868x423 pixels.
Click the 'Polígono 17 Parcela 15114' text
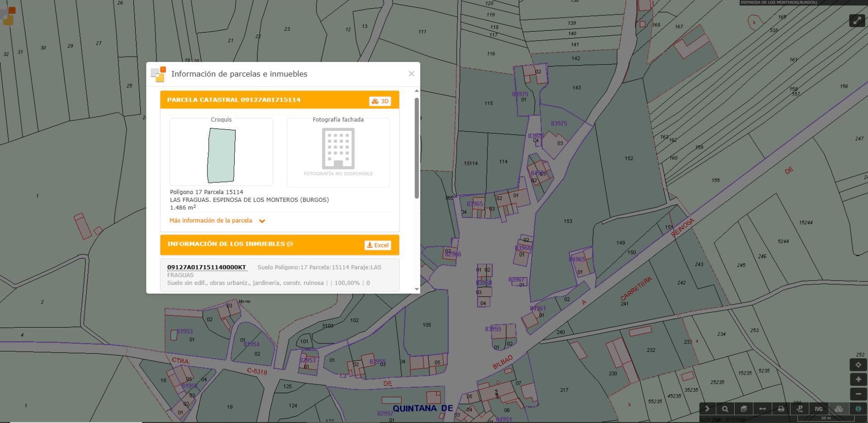(207, 192)
